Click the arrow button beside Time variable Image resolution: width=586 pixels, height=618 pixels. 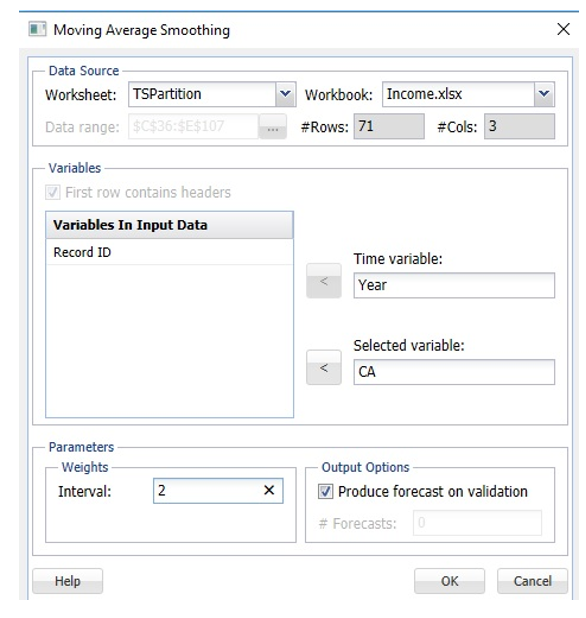324,281
